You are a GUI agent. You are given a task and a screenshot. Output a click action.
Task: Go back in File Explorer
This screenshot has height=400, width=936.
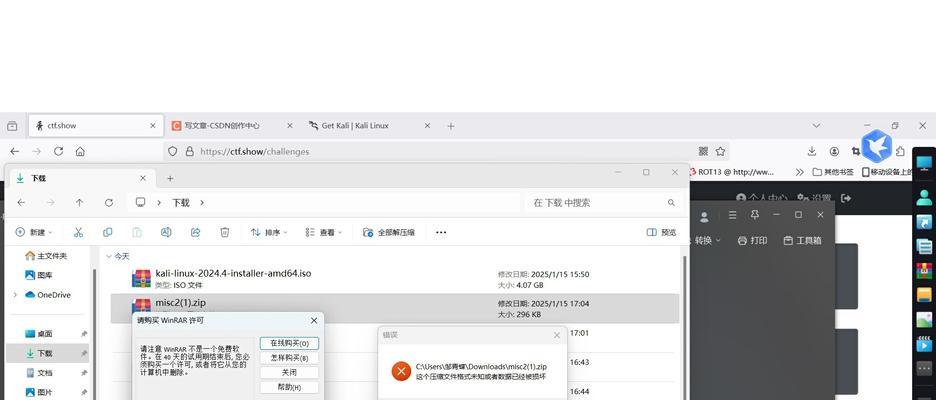pos(21,203)
